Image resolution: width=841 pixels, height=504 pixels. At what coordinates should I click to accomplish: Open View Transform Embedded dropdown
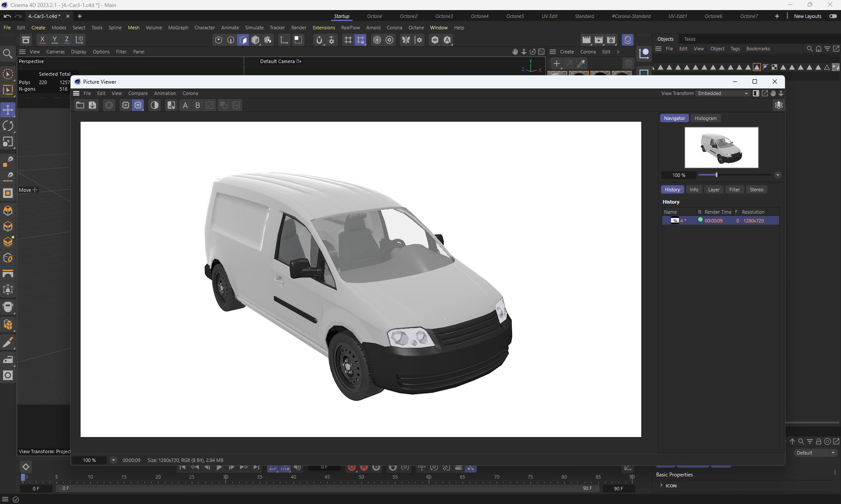[x=723, y=93]
